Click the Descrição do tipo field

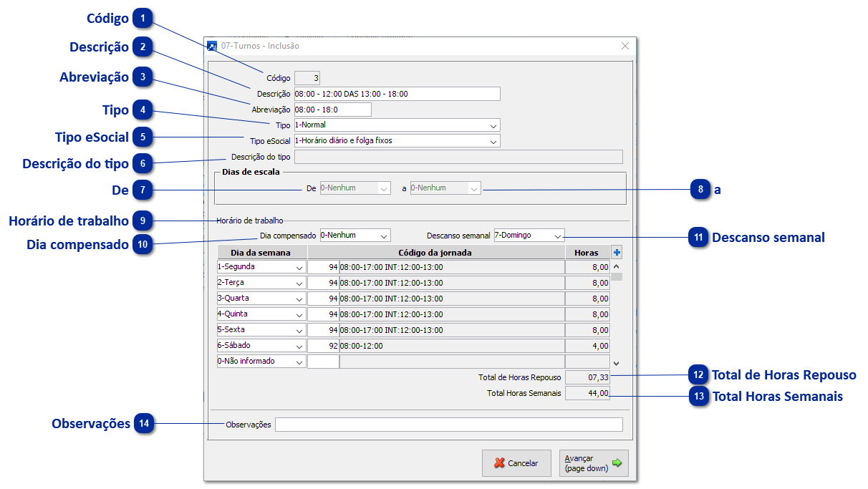[x=458, y=157]
